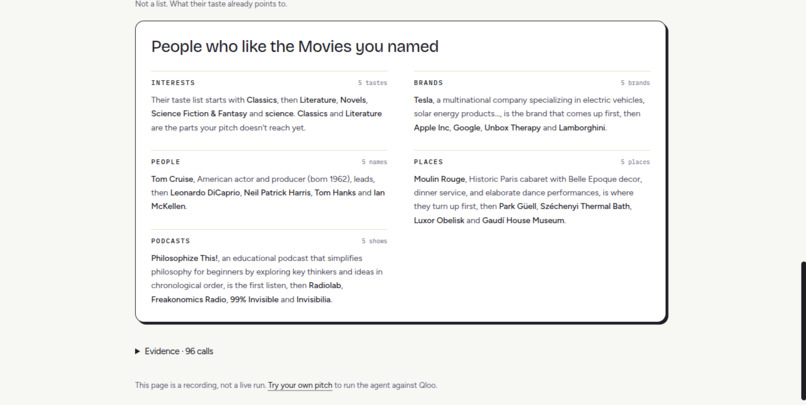Click the brand Google in Brands
This screenshot has width=806, height=405.
click(x=467, y=127)
